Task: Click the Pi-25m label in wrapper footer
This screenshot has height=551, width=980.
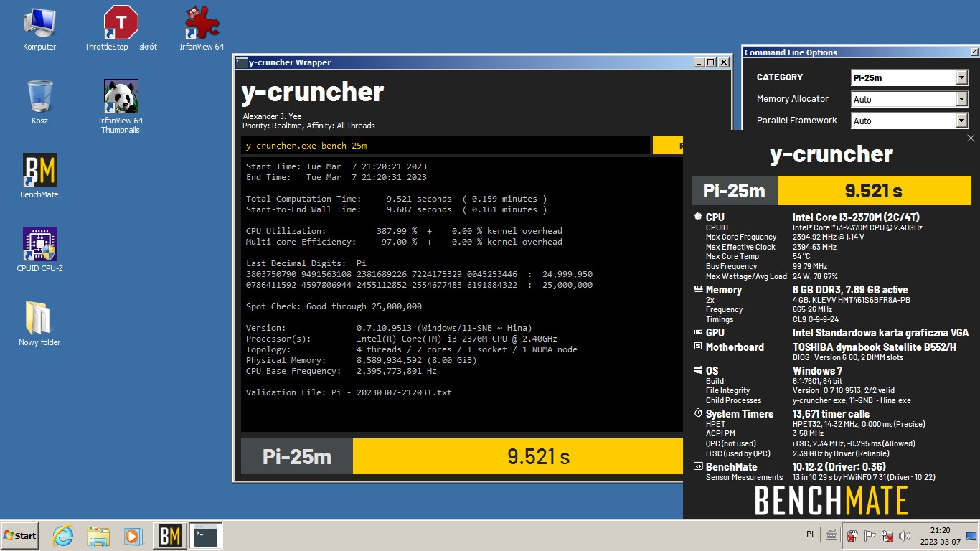Action: click(297, 456)
